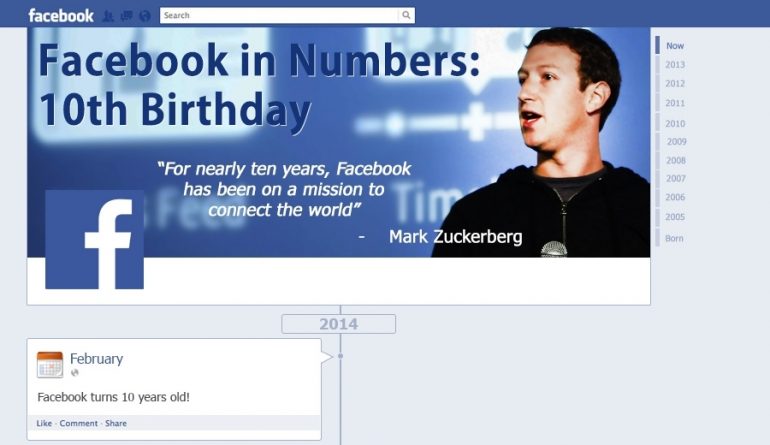Viewport: 770px width, 445px height.
Task: Click the Facebook f profile picture
Action: 95,240
